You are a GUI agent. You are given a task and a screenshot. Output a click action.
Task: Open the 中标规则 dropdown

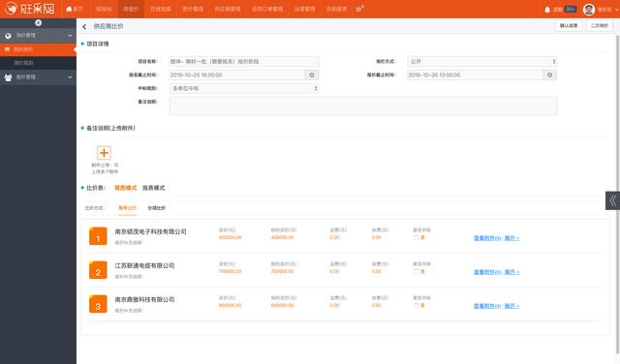tap(244, 88)
